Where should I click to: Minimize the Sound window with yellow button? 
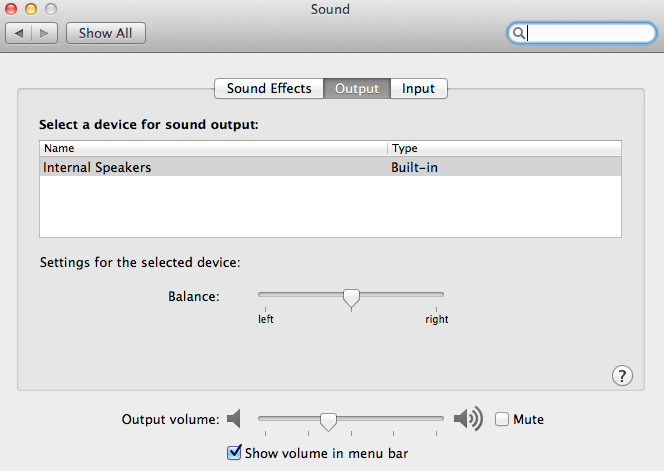point(31,9)
